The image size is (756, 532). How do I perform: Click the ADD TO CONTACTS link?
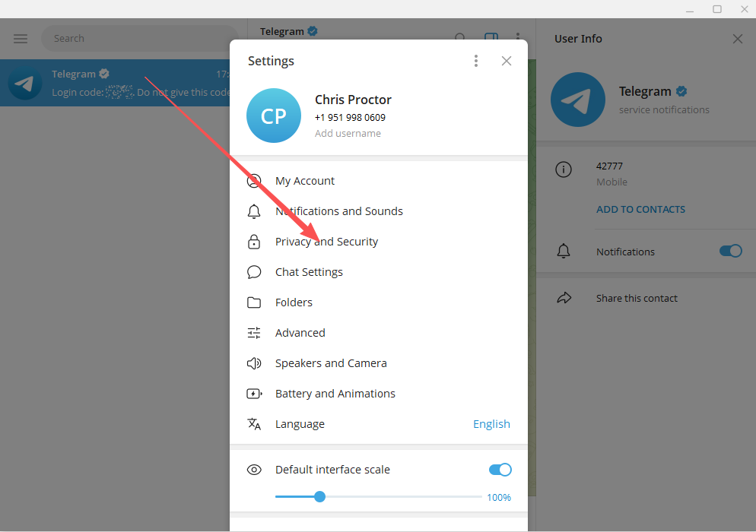pos(640,209)
